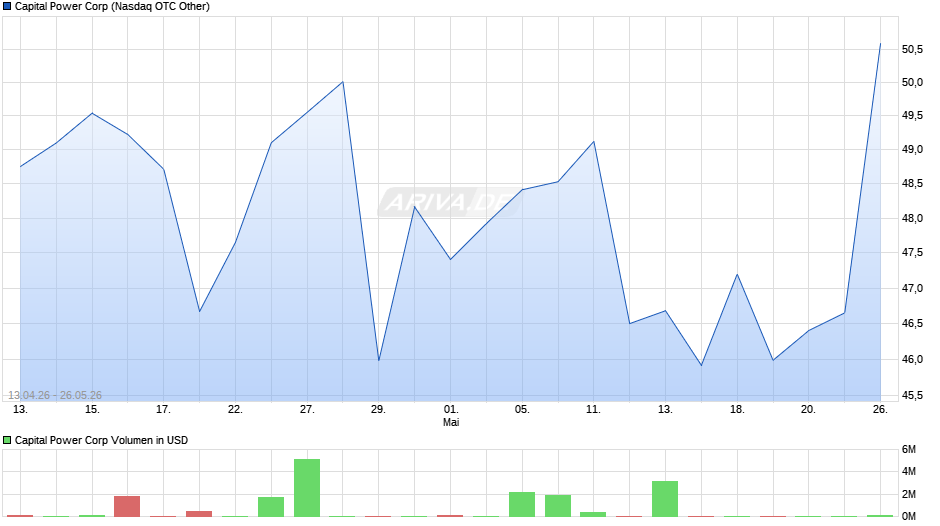Click the price line peak at 18. Mai
This screenshot has width=940, height=526.
click(x=737, y=275)
